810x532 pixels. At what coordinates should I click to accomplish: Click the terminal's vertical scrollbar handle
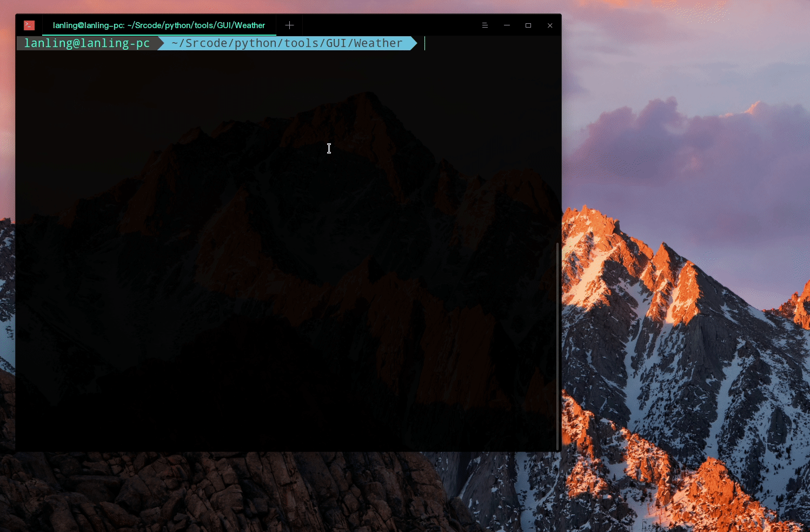point(557,346)
